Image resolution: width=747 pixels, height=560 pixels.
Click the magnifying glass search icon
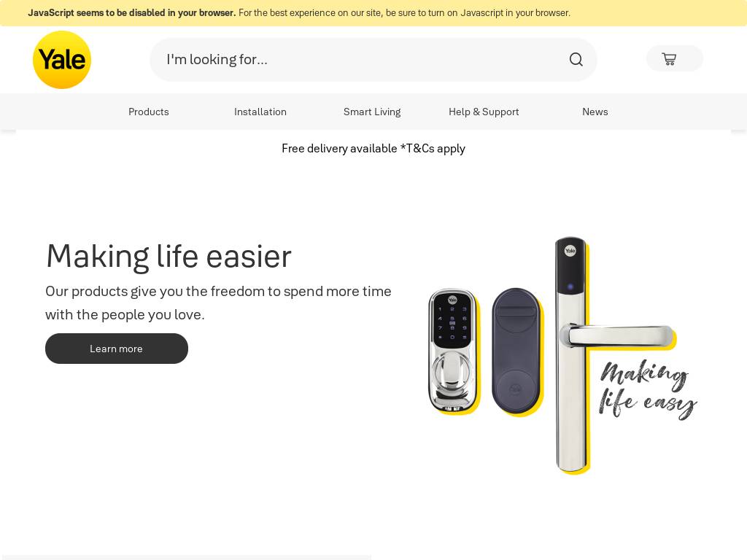(576, 60)
